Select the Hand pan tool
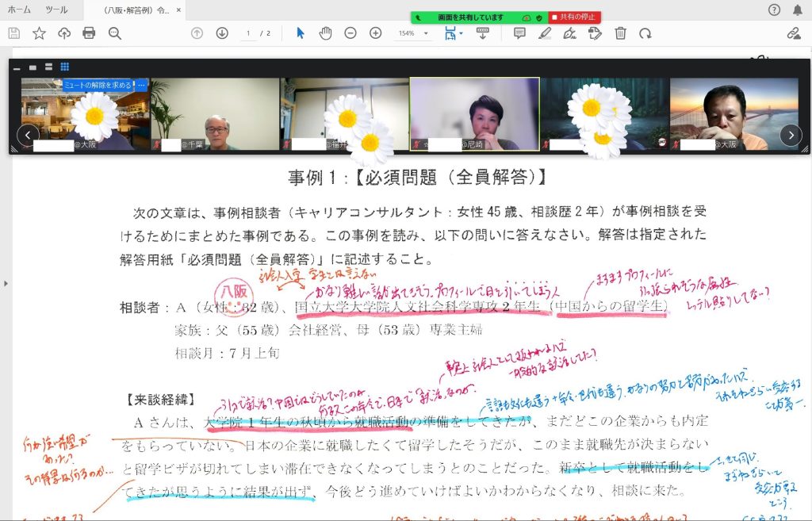Screen dimensions: 812x521 [325, 33]
